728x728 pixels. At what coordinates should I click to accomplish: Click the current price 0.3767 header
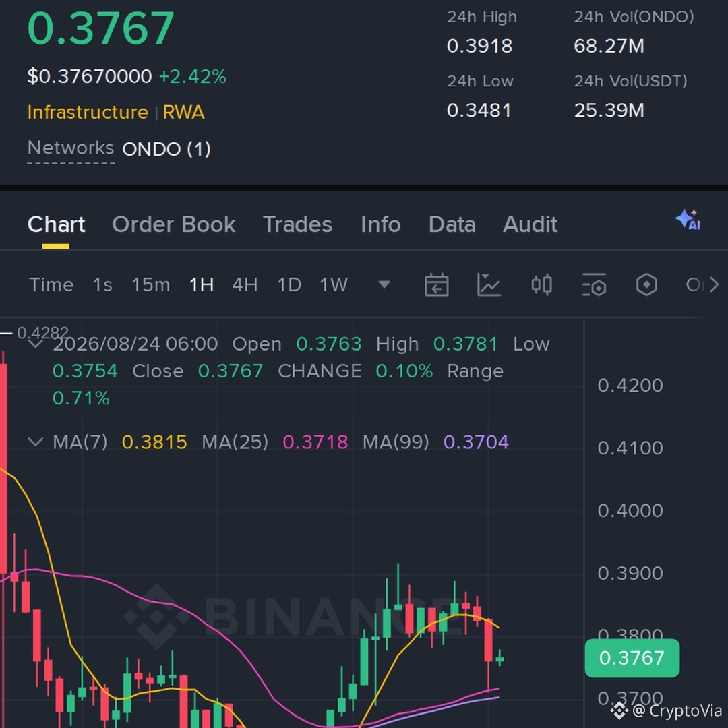point(101,29)
